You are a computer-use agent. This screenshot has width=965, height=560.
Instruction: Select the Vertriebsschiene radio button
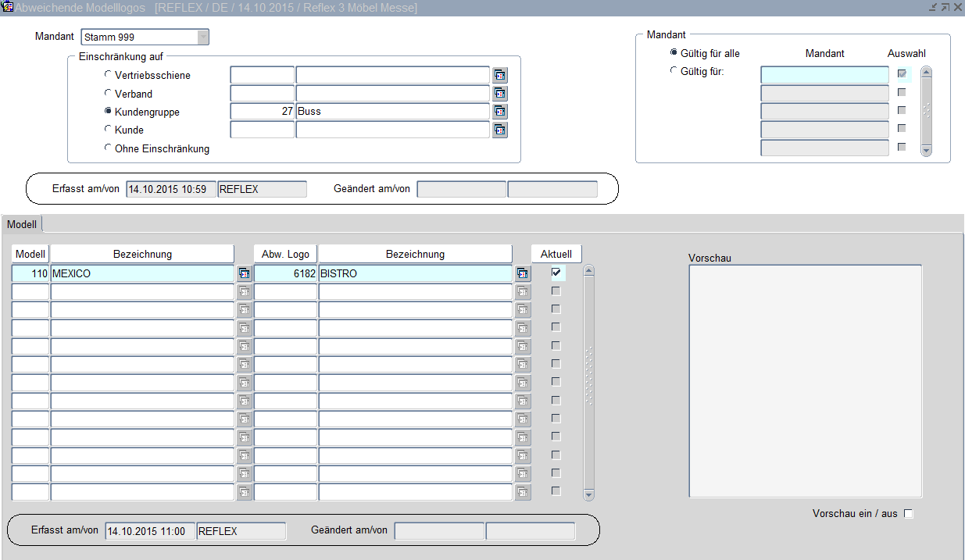pos(108,75)
